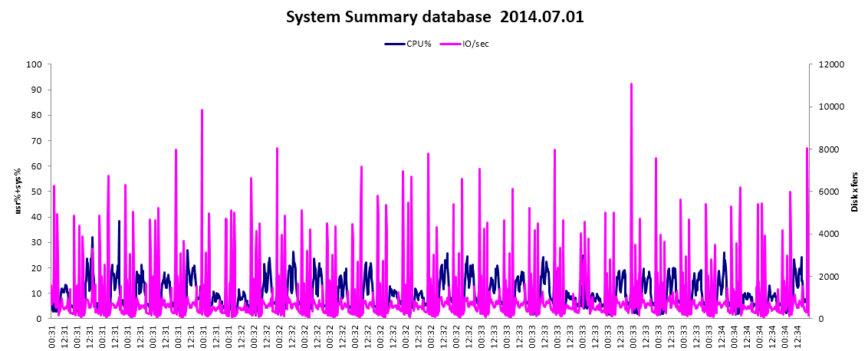868x351 pixels.
Task: Click the 100 label on left axis
Action: (35, 64)
